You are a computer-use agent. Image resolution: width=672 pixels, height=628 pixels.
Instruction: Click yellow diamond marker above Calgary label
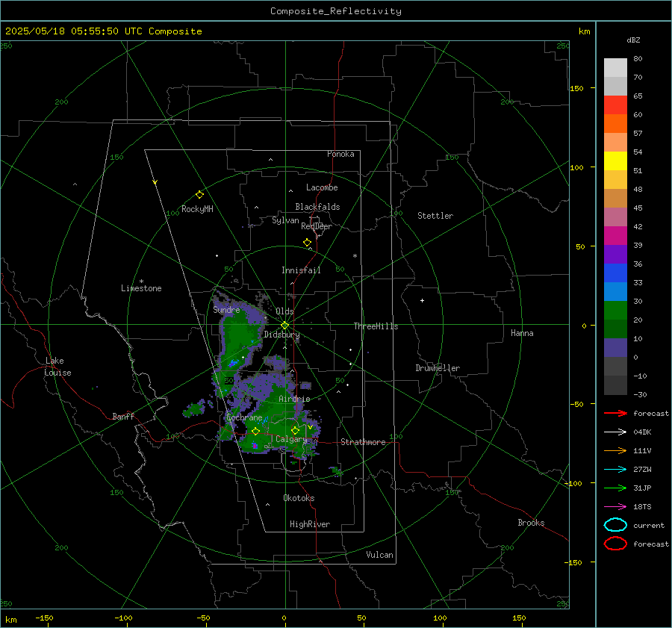point(295,430)
